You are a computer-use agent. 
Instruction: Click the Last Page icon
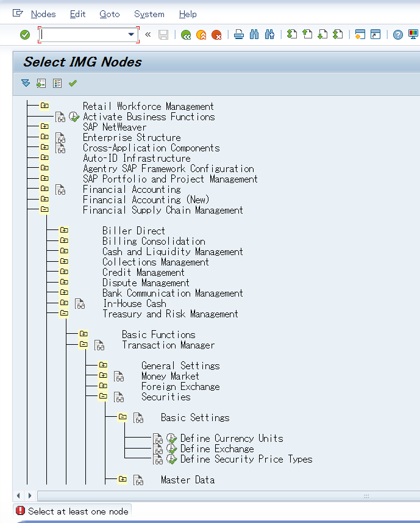338,34
